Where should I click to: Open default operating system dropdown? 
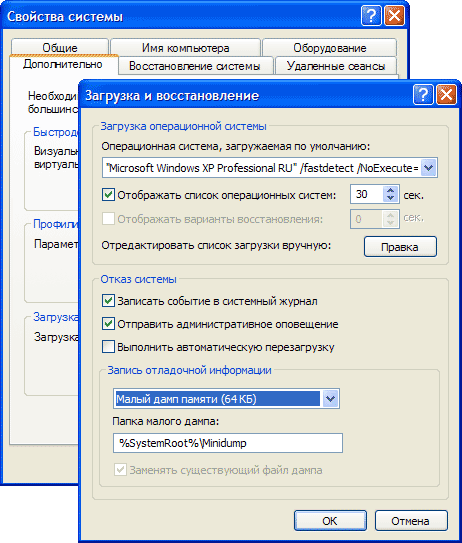(429, 168)
